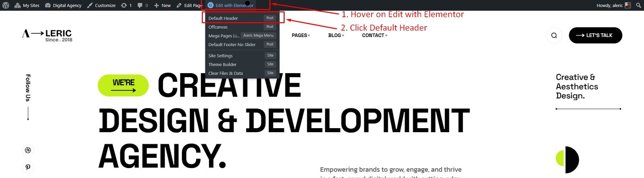Open the Dribbble social icon
644x178 pixels.
[28, 150]
